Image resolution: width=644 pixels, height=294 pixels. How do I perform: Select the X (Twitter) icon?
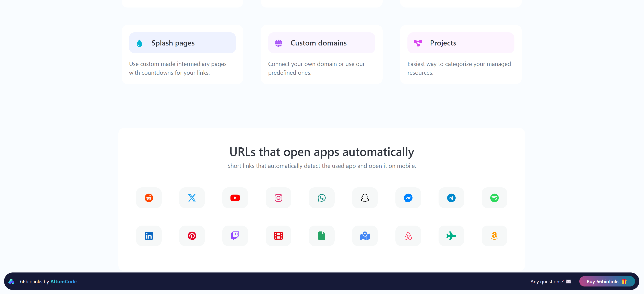(192, 198)
